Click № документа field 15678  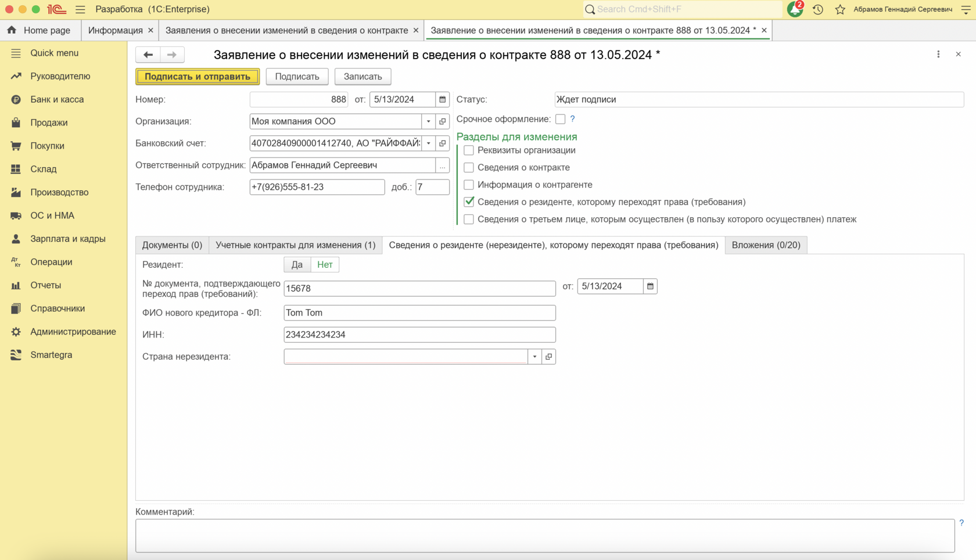point(419,289)
